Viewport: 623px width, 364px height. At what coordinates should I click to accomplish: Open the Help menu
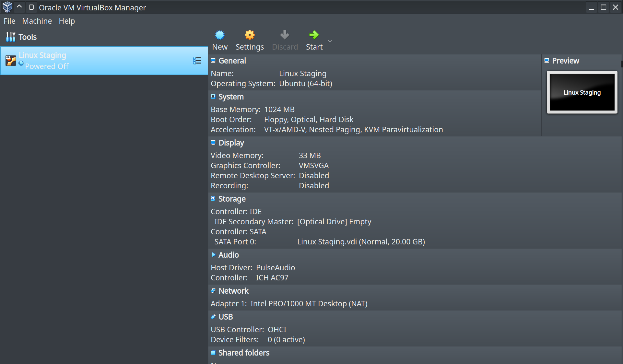click(67, 21)
